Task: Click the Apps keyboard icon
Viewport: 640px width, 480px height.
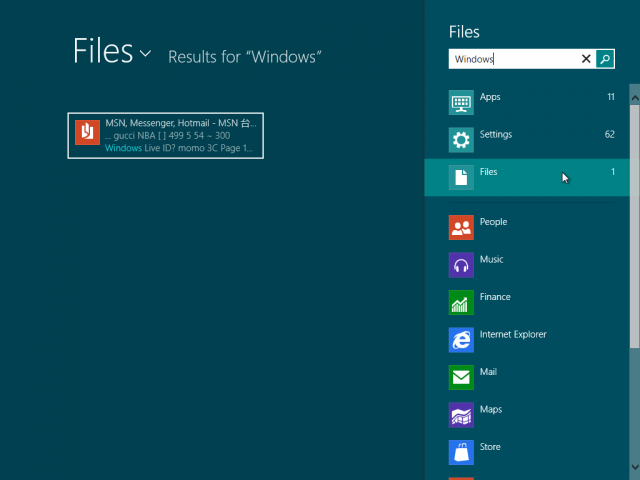Action: click(x=461, y=102)
